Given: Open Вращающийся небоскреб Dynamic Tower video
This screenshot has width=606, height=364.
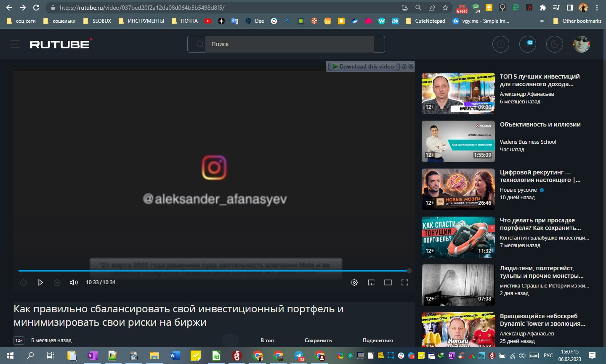Looking at the screenshot, I should point(542,320).
